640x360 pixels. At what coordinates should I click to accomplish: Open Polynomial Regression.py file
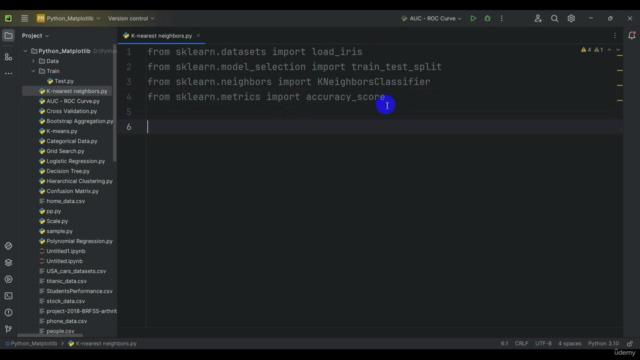coord(79,241)
